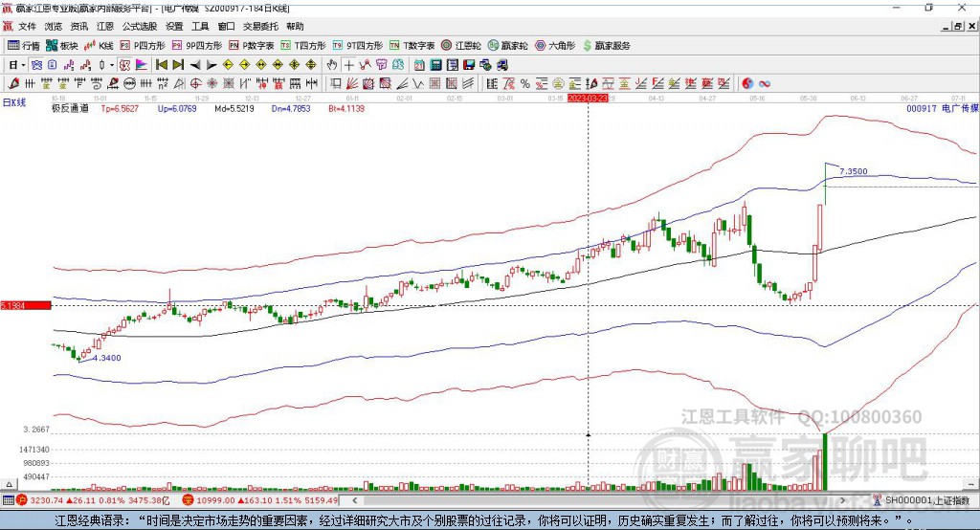Viewport: 980px width, 530px height.
Task: Open the 板块 sector view
Action: pos(61,46)
